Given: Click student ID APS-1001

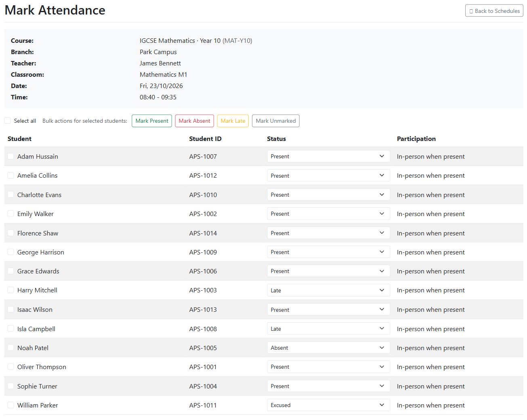Looking at the screenshot, I should [x=203, y=367].
